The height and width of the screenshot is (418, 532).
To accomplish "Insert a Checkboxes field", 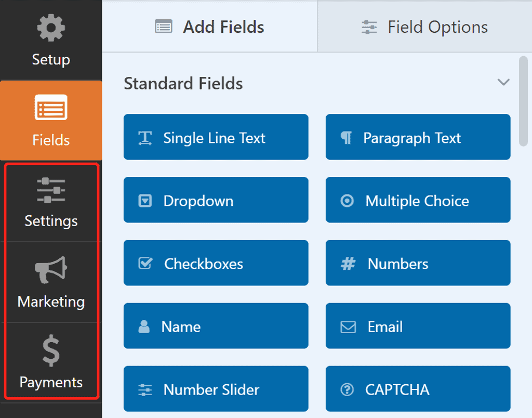I will point(216,264).
